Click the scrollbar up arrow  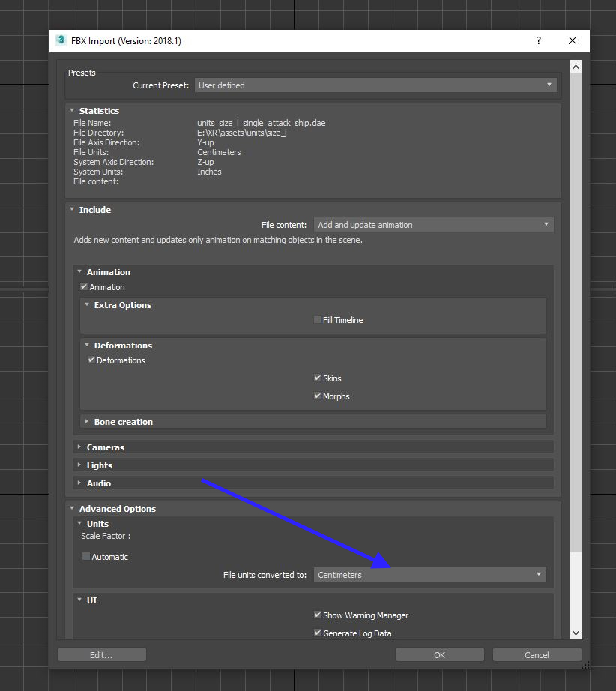tap(576, 67)
